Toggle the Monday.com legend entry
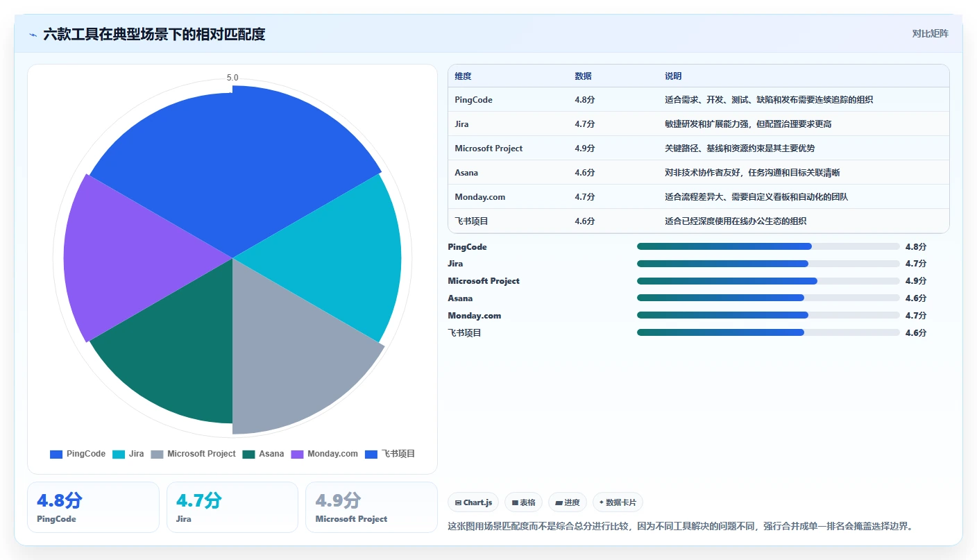Viewport: 977px width, 560px height. pos(324,454)
